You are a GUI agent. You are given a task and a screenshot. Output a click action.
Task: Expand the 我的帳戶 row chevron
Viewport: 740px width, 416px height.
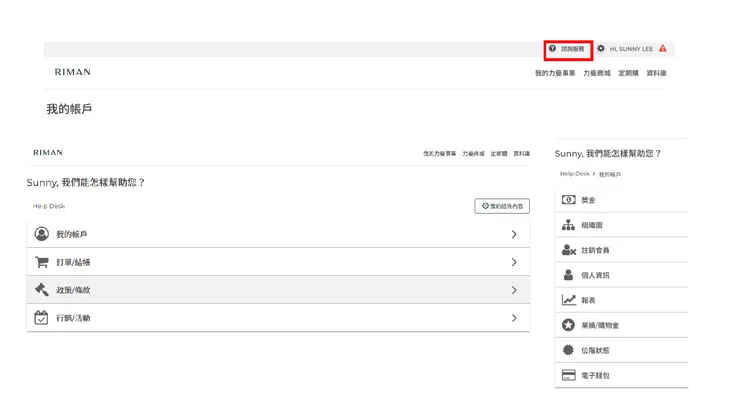click(514, 234)
